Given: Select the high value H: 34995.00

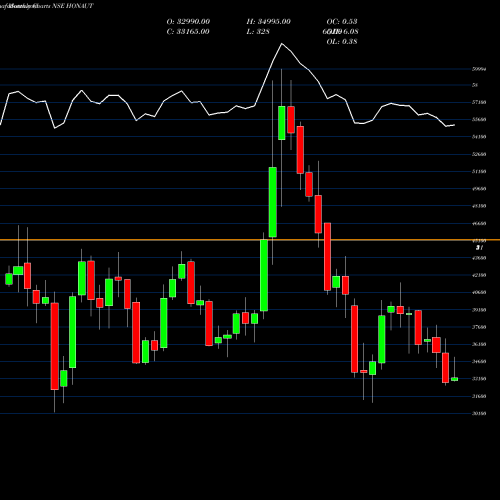Looking at the screenshot, I should [268, 22].
